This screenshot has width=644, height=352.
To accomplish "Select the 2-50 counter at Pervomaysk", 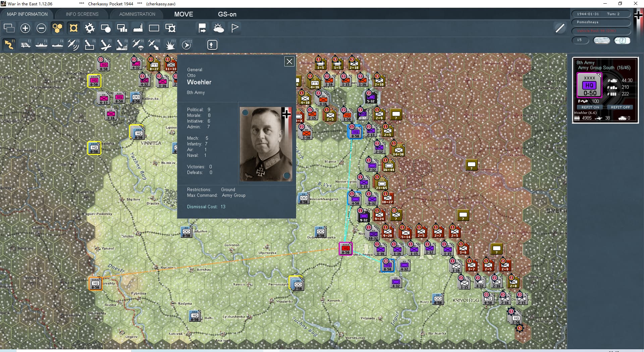I will click(298, 284).
